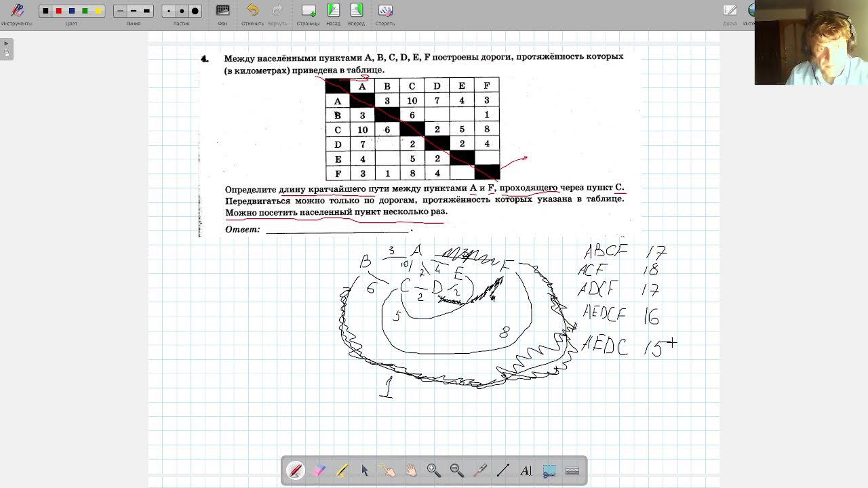Undo with the Отменить arrow
Viewport: 868px width, 488px height.
coord(252,14)
